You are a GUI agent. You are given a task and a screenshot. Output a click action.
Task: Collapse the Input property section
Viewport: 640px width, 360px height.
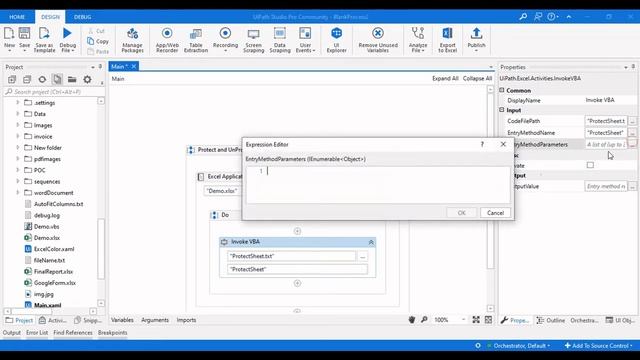coord(502,110)
